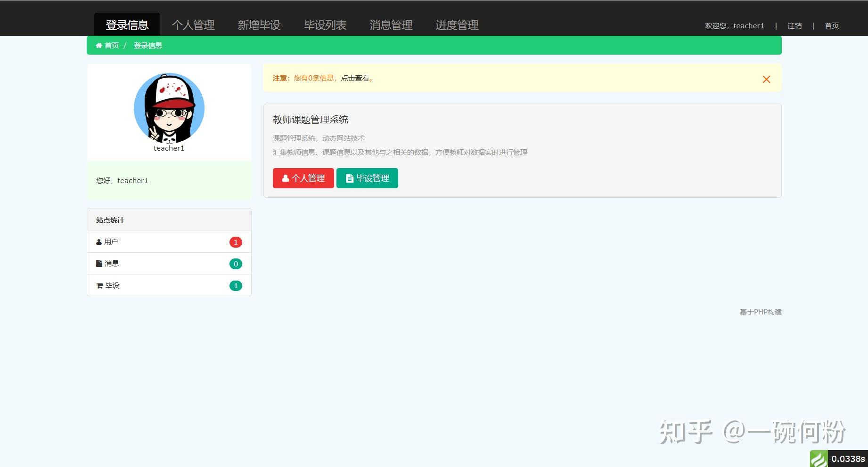This screenshot has width=868, height=467.
Task: Switch to the 消息管理 tab
Action: pos(391,25)
